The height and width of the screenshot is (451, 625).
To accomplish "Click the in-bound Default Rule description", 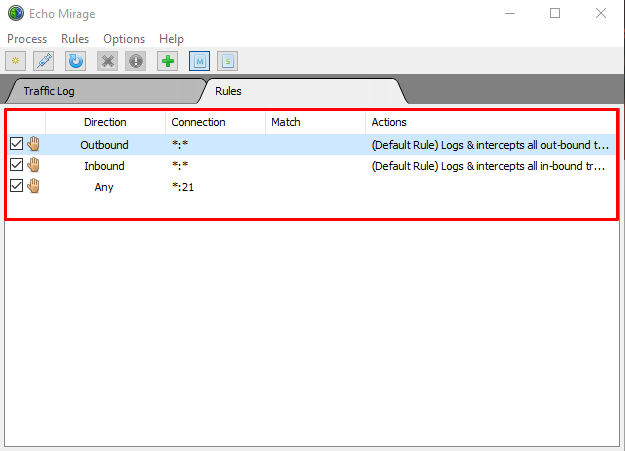I will 489,166.
